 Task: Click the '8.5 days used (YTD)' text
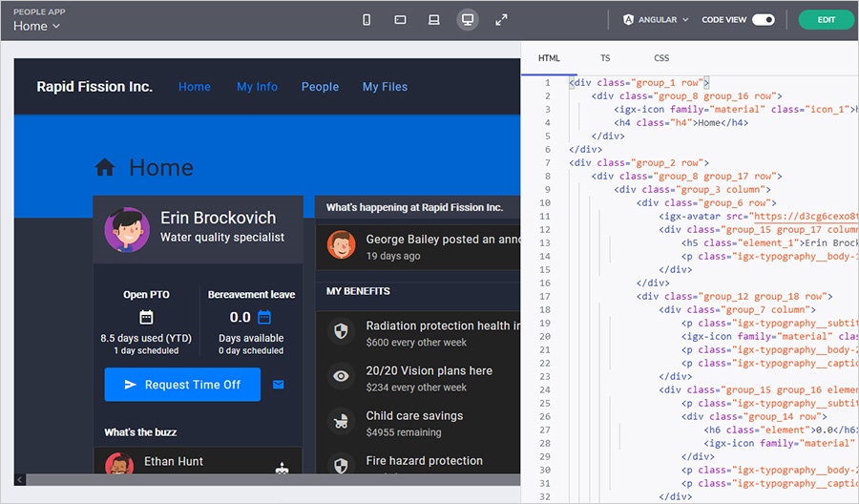click(x=146, y=338)
